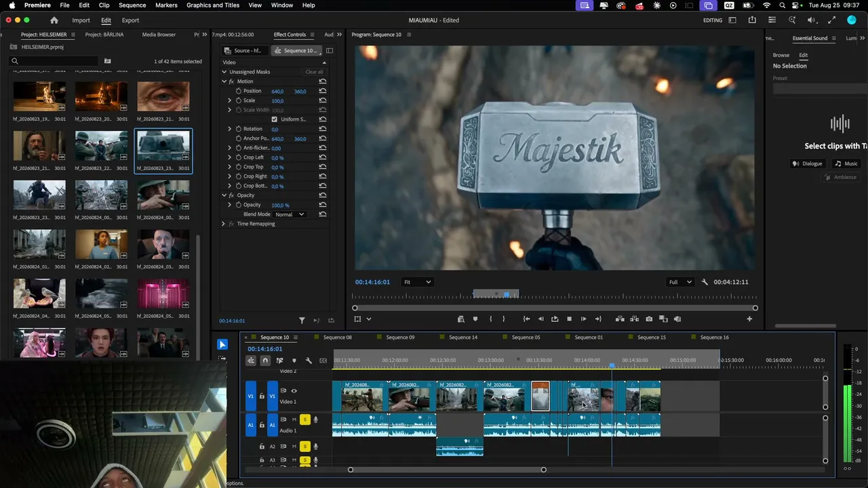
Task: Click the Clear all masks button
Action: pyautogui.click(x=314, y=72)
